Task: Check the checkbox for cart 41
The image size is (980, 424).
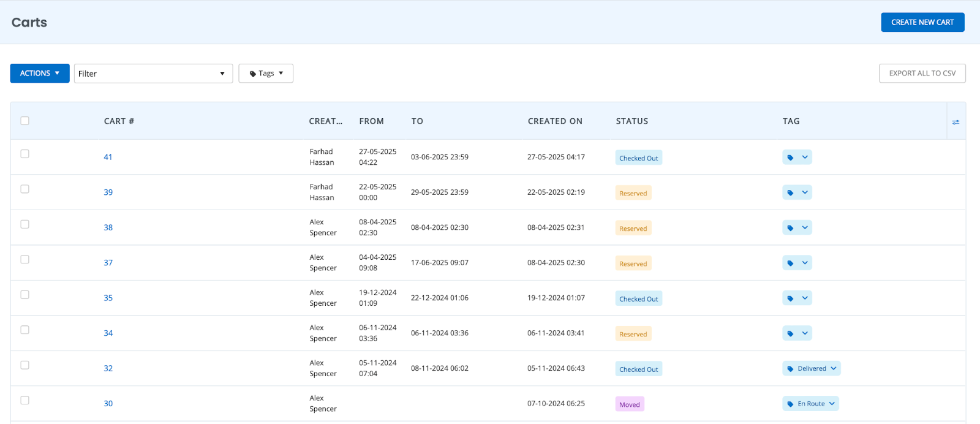Action: [24, 154]
